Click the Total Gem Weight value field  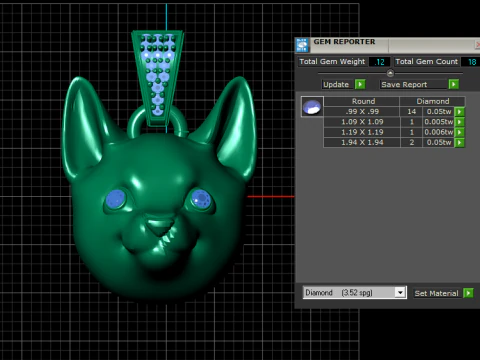[x=380, y=62]
